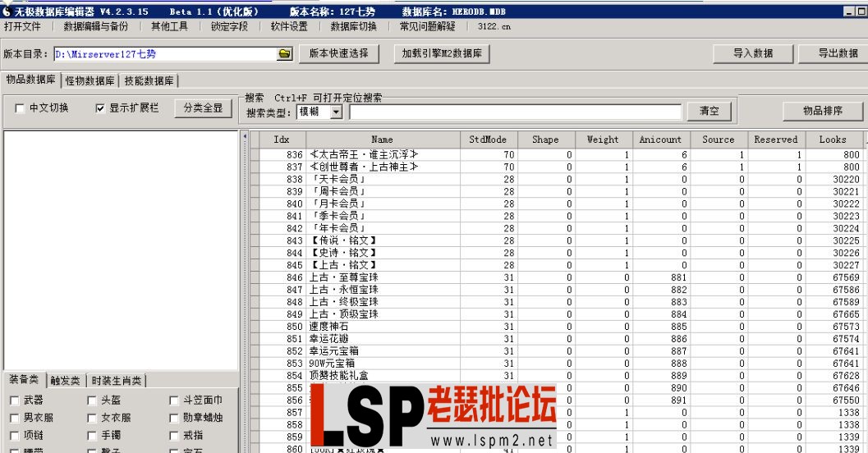Click the Idx column header
Image resolution: width=868 pixels, height=453 pixels.
282,140
